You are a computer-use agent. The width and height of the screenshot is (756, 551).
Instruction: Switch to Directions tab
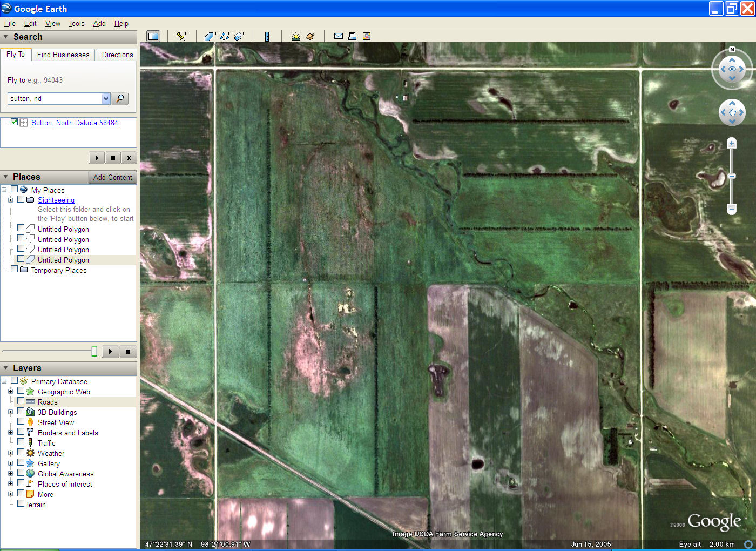(117, 55)
